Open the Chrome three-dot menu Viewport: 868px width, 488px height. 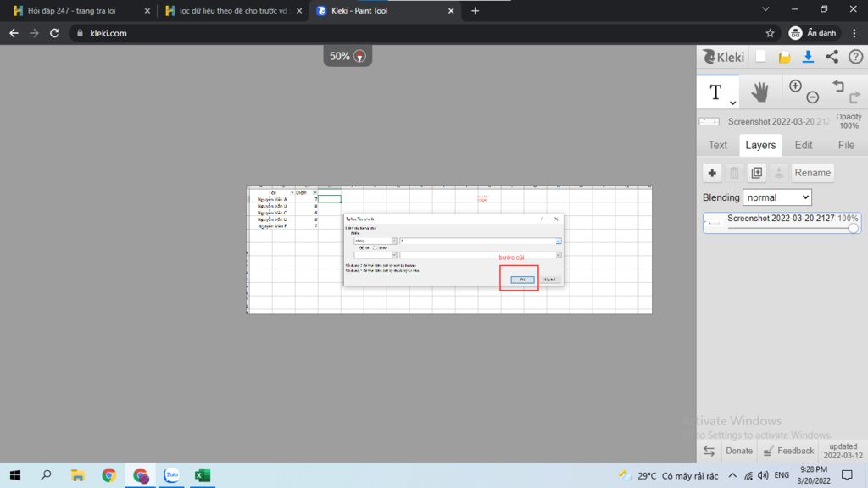[x=854, y=33]
